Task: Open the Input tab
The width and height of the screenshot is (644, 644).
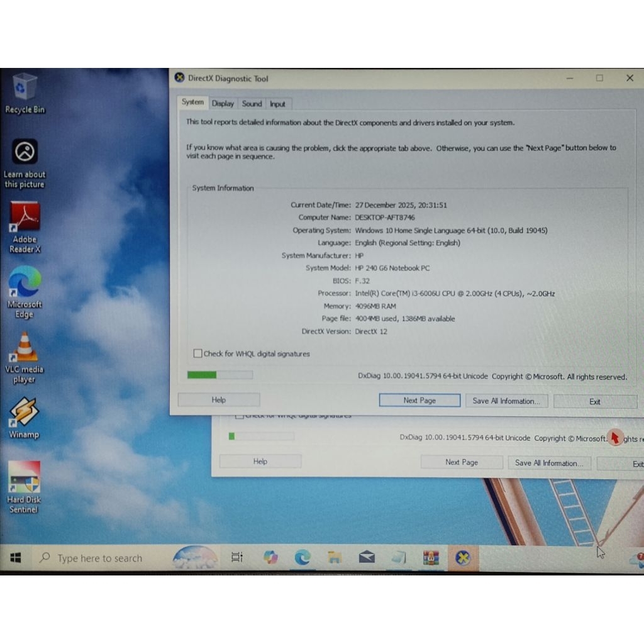Action: 277,104
